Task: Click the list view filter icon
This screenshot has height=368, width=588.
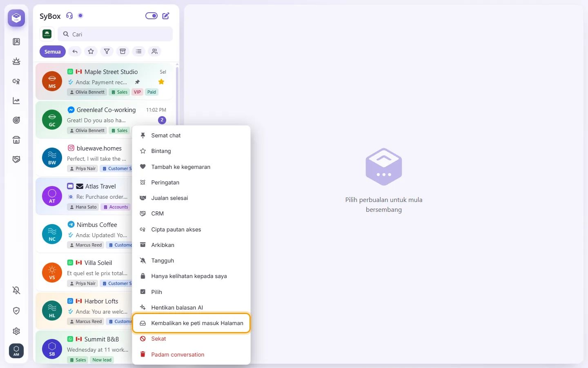Action: pos(139,52)
